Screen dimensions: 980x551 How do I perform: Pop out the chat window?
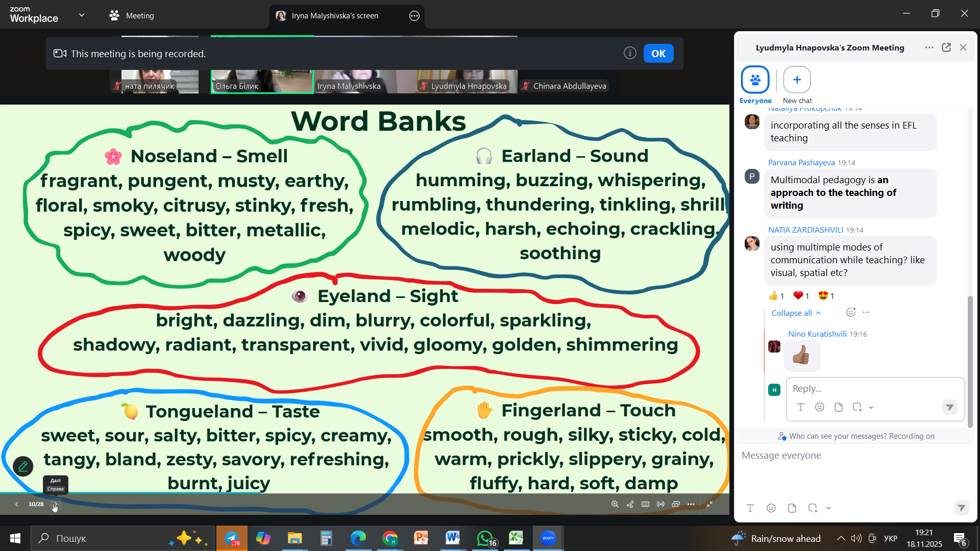click(946, 47)
